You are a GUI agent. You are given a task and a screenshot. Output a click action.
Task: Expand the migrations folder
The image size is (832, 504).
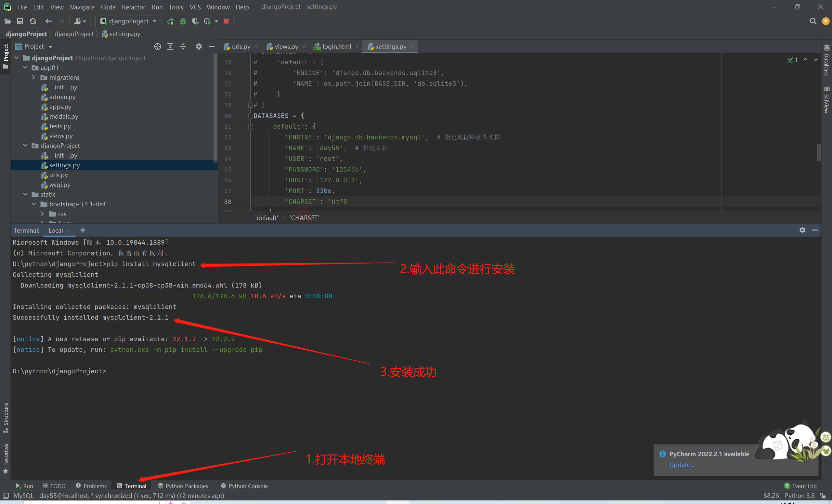[33, 77]
